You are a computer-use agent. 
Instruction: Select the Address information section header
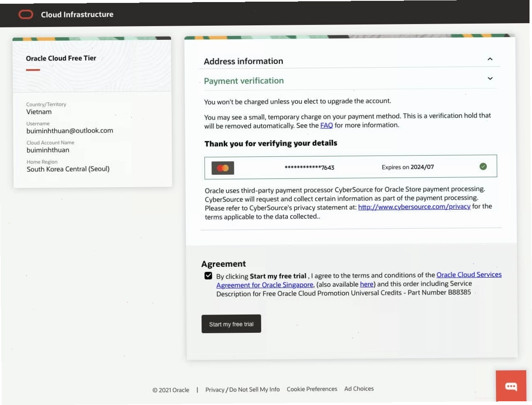243,61
